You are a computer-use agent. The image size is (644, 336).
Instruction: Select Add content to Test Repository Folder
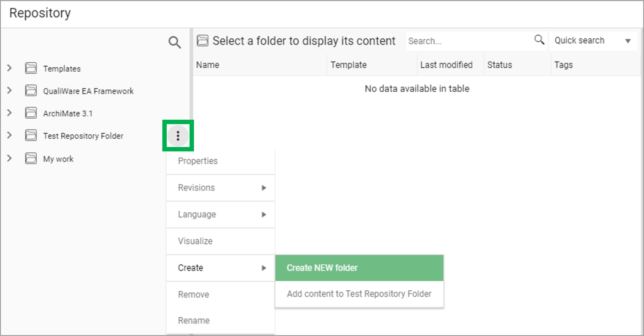359,294
